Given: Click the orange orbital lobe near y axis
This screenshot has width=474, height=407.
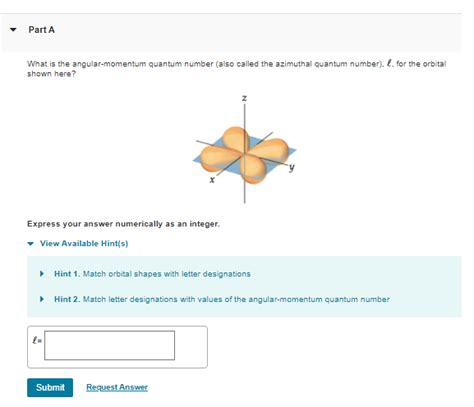Looking at the screenshot, I should (270, 149).
